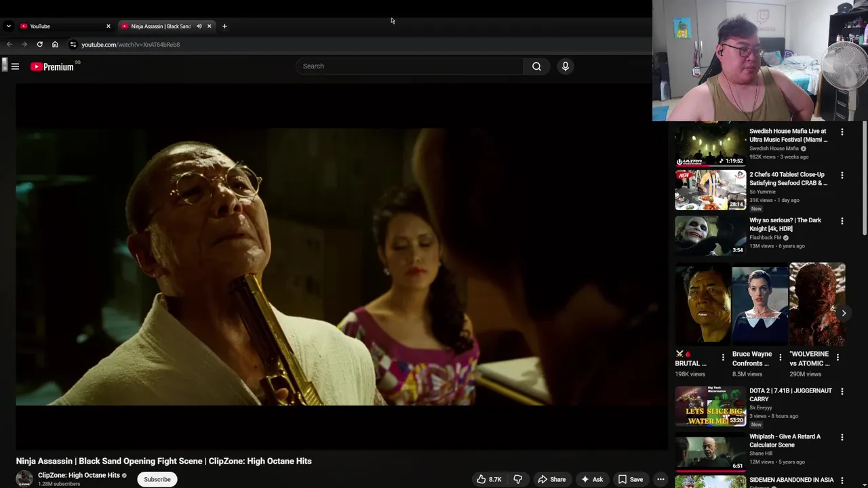Open Sidemen Abandoned in Asia video
The image size is (868, 488).
click(791, 480)
